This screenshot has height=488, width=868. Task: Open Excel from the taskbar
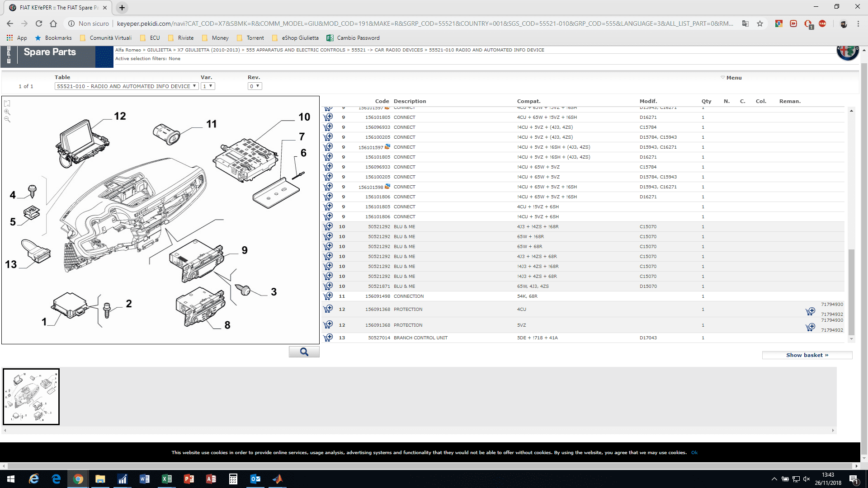click(x=166, y=479)
